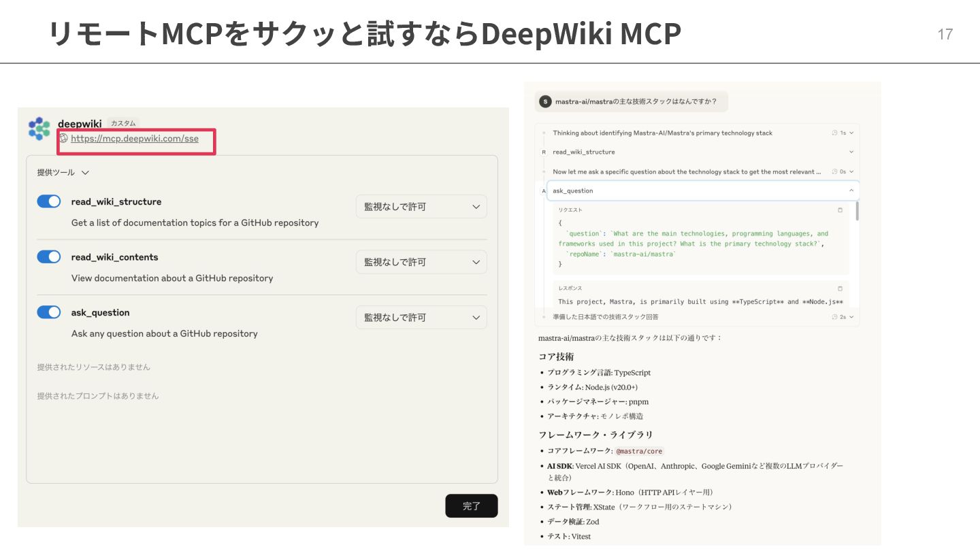The height and width of the screenshot is (551, 980).
Task: Click the slide title 'リモートMCPをサクッと試すならDeepWiki MCP'
Action: coord(365,34)
